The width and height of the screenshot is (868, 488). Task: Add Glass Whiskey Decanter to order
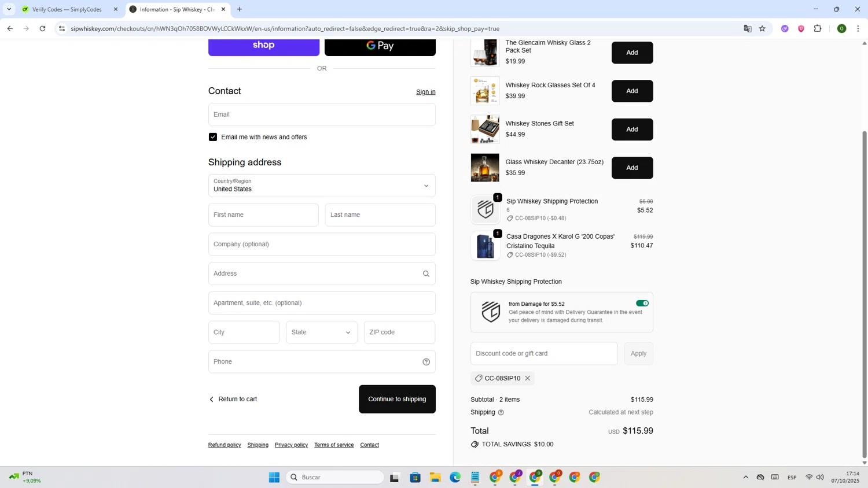(x=632, y=168)
